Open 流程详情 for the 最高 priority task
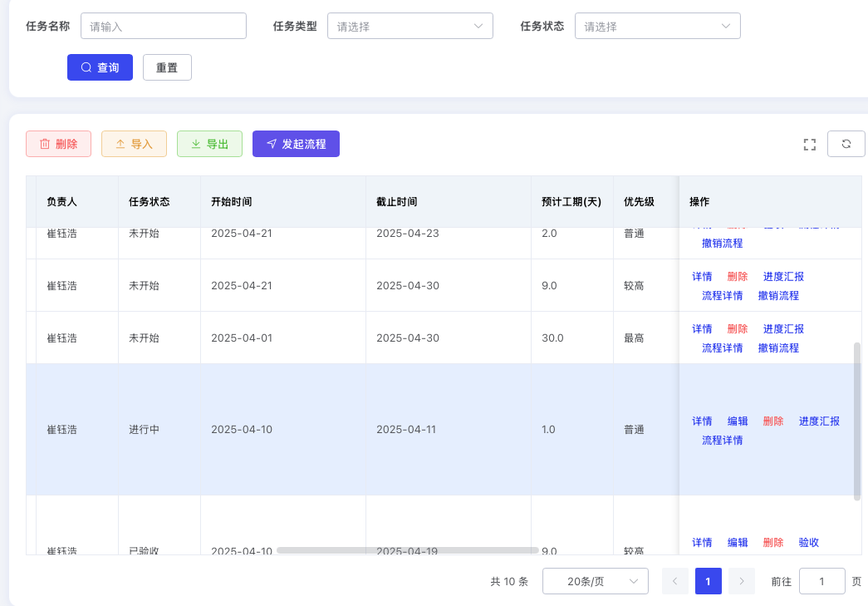 coord(723,347)
